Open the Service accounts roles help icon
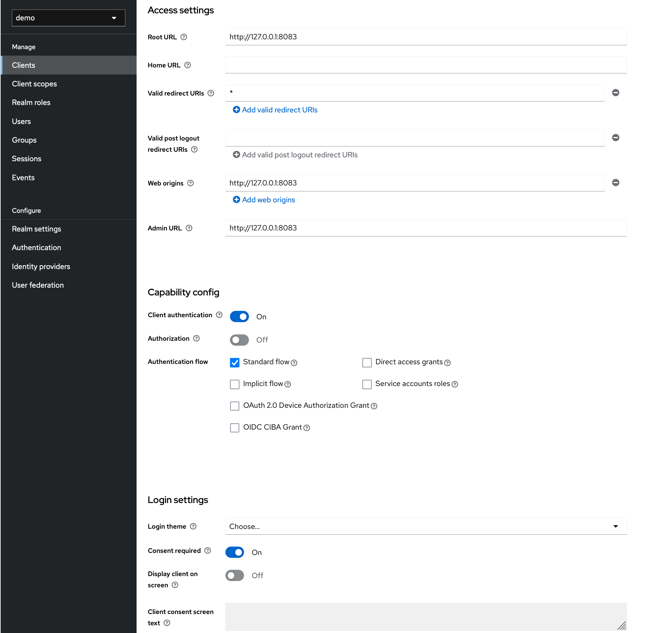Image resolution: width=672 pixels, height=633 pixels. (455, 384)
